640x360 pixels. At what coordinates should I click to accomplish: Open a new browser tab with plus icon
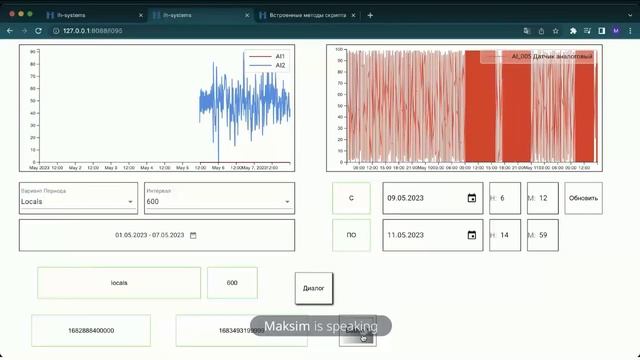[370, 15]
